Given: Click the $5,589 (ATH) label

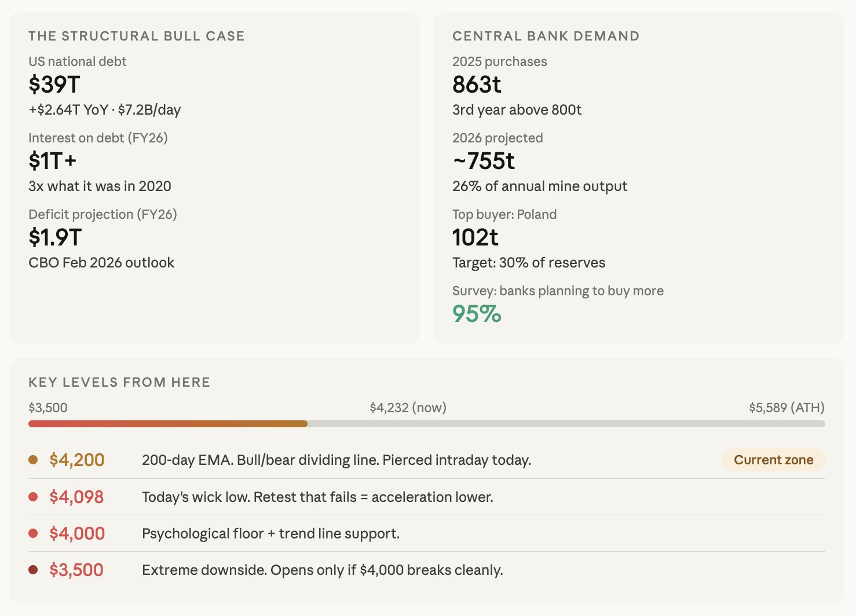Looking at the screenshot, I should (x=787, y=408).
